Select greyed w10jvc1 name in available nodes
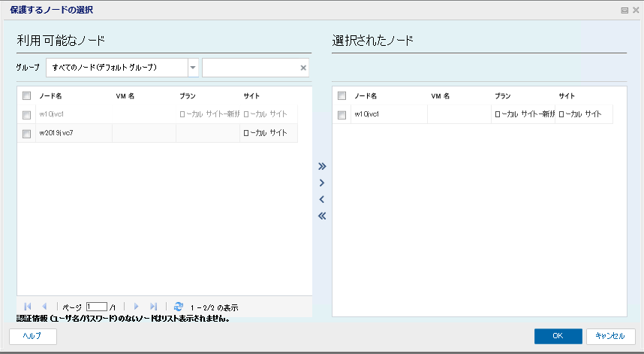644x354 pixels. (x=51, y=114)
